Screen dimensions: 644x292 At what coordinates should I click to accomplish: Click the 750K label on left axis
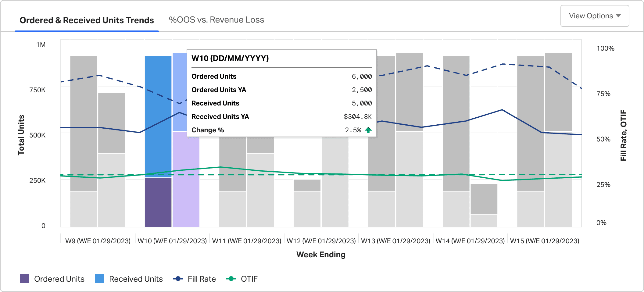click(x=37, y=90)
